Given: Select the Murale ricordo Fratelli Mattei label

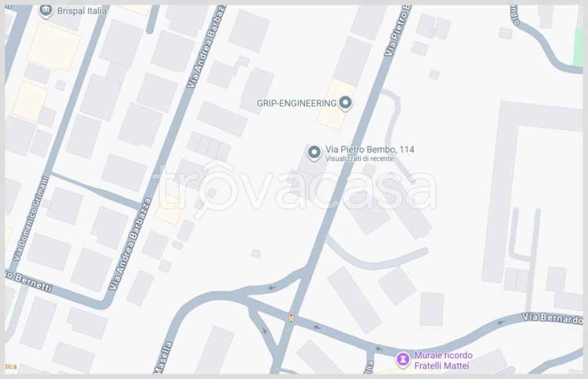Looking at the screenshot, I should (443, 360).
